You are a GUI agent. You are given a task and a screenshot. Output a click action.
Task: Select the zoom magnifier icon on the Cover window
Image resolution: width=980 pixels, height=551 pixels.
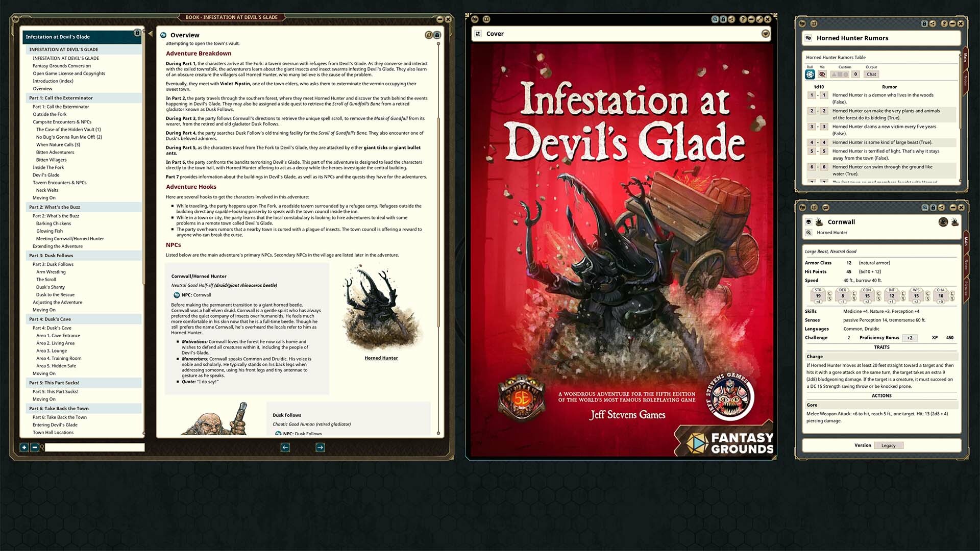pyautogui.click(x=715, y=19)
